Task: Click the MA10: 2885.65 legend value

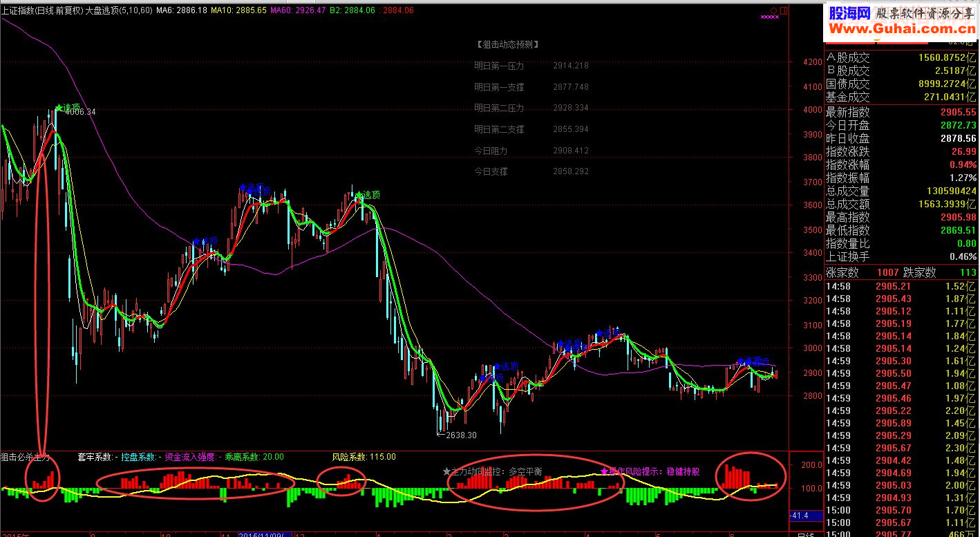Action: click(x=238, y=10)
